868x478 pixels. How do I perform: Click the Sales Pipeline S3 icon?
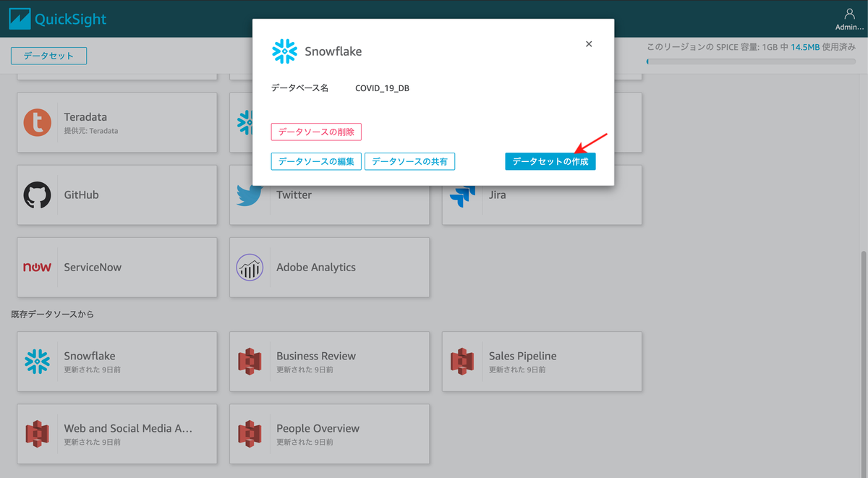click(462, 362)
